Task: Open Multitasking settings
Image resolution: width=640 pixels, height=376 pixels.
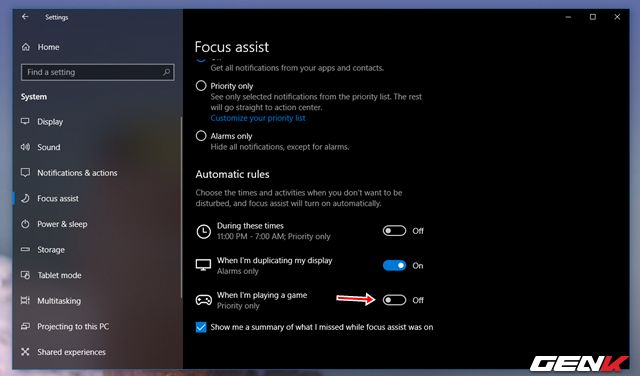Action: tap(59, 301)
